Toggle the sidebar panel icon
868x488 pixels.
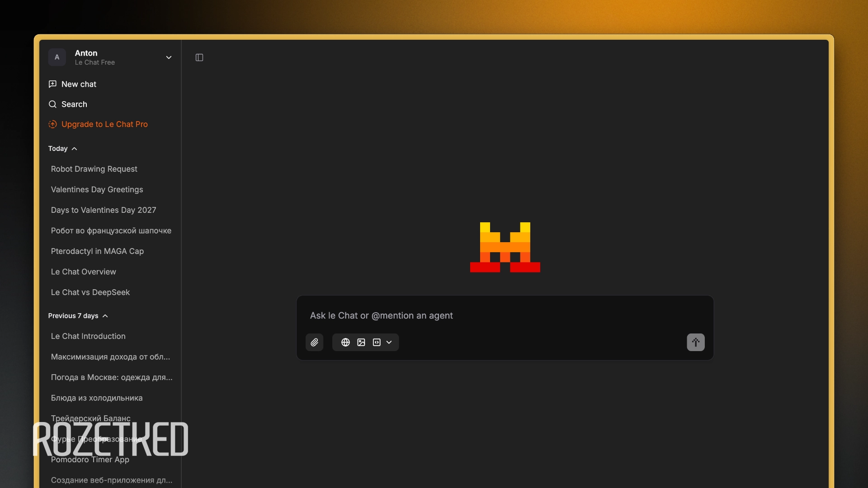199,57
